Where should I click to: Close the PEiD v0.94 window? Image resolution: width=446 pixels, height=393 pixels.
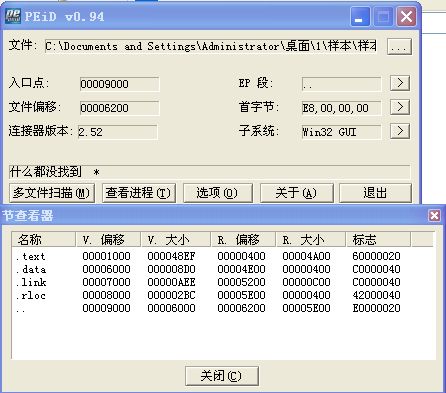click(406, 17)
